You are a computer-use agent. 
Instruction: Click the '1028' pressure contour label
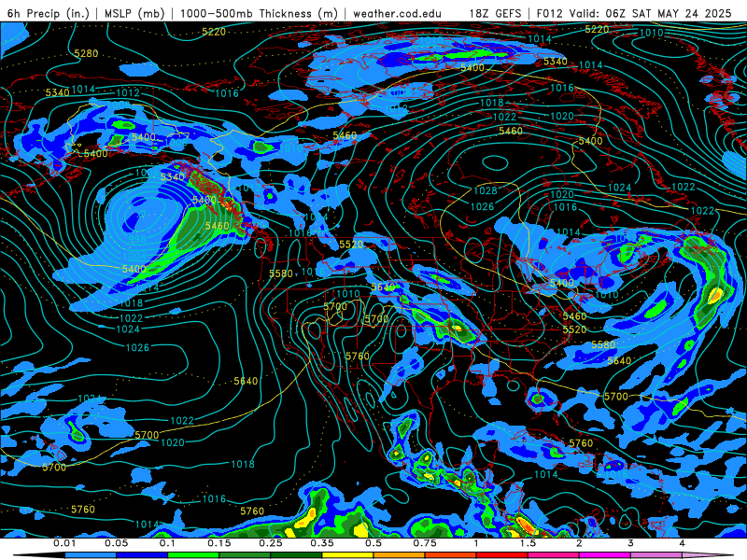coord(486,191)
